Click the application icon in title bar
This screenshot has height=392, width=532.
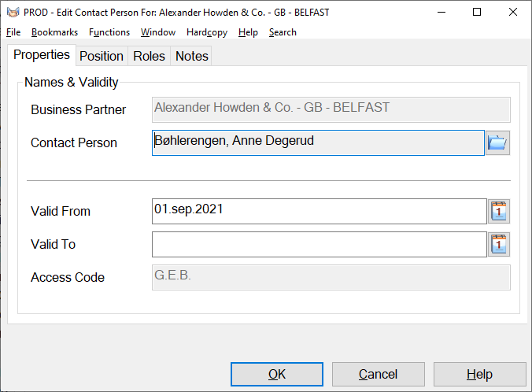[x=13, y=13]
